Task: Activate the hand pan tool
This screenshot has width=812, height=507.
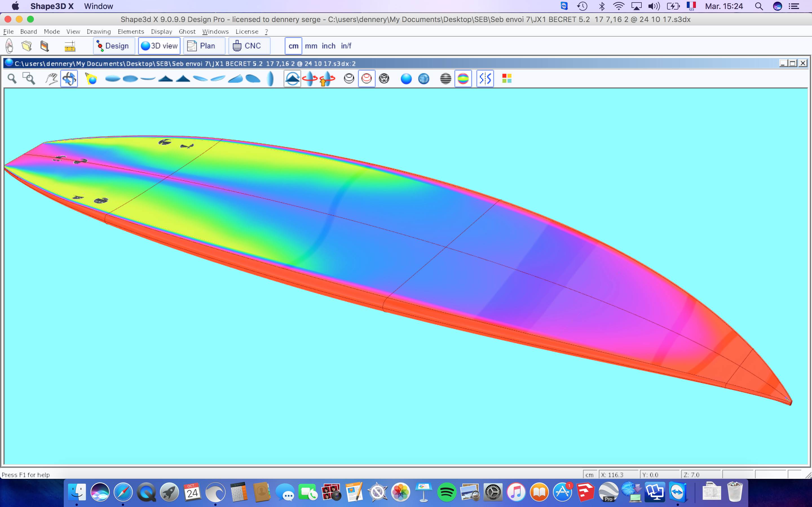Action: point(51,79)
